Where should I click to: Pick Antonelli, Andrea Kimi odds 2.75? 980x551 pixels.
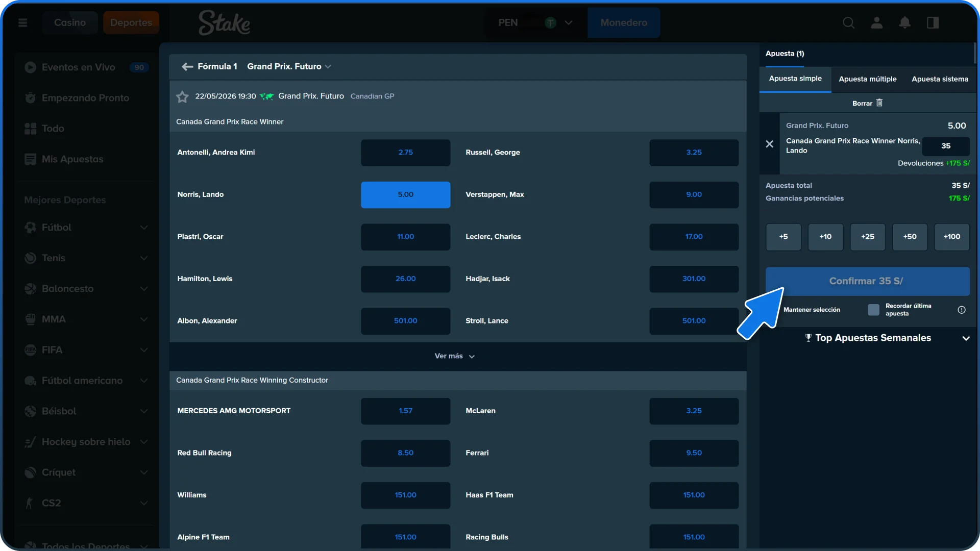point(405,153)
